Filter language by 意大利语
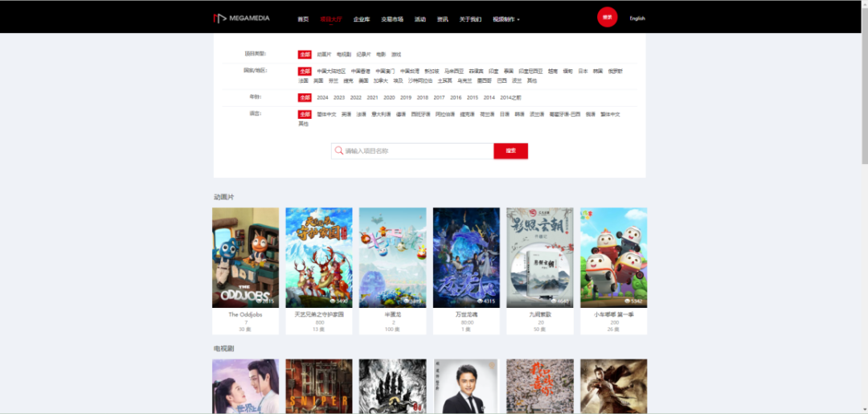The height and width of the screenshot is (414, 868). tap(382, 114)
